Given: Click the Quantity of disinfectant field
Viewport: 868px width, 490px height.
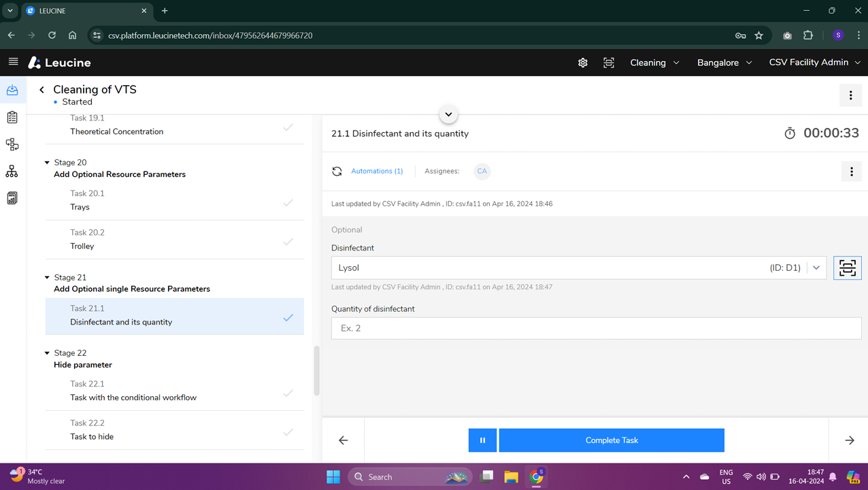Looking at the screenshot, I should 596,328.
